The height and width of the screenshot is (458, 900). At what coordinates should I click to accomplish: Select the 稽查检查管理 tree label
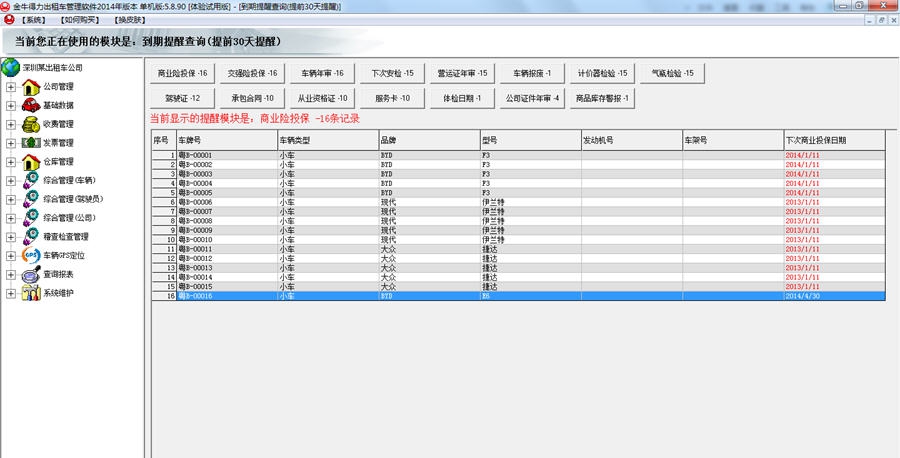[x=66, y=236]
